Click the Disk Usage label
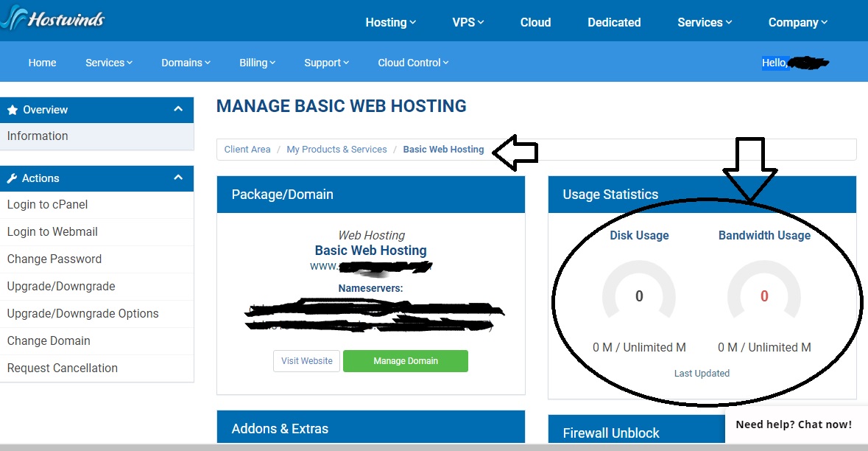Viewport: 868px width, 451px height. coord(639,236)
